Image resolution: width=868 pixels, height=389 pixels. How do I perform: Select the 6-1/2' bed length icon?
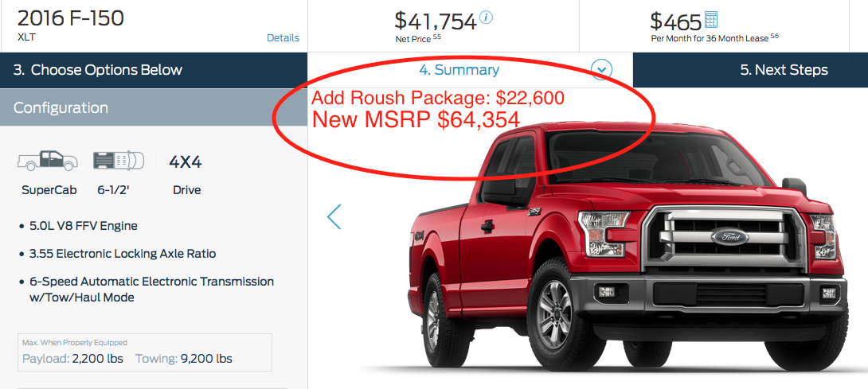[119, 160]
